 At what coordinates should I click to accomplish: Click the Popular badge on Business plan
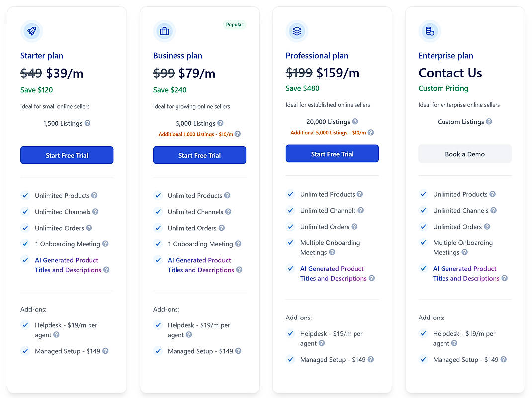point(235,24)
